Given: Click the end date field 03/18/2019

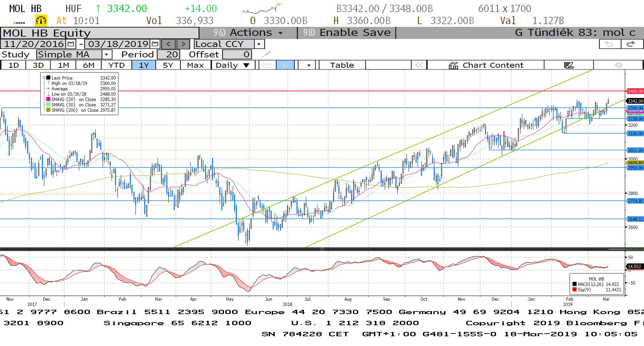Looking at the screenshot, I should coord(118,44).
